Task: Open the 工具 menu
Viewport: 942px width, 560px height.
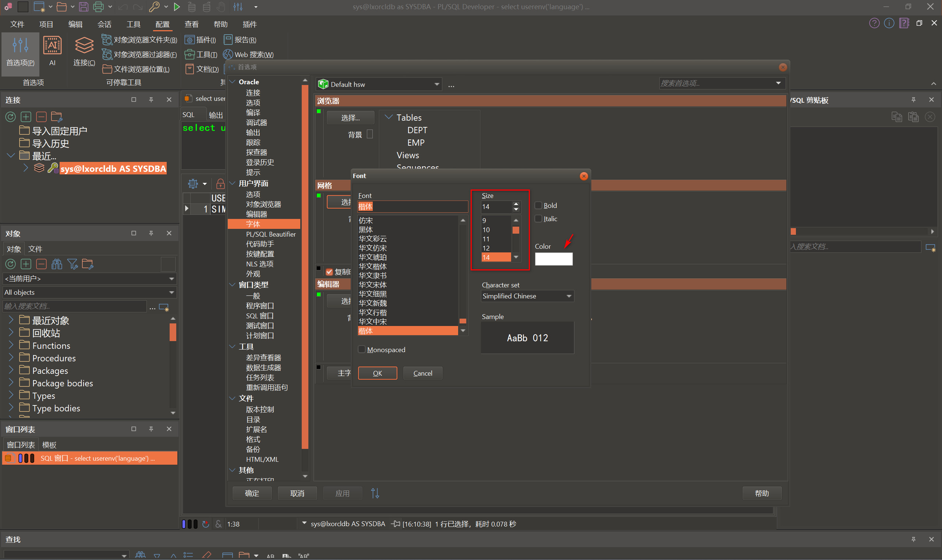Action: 133,25
